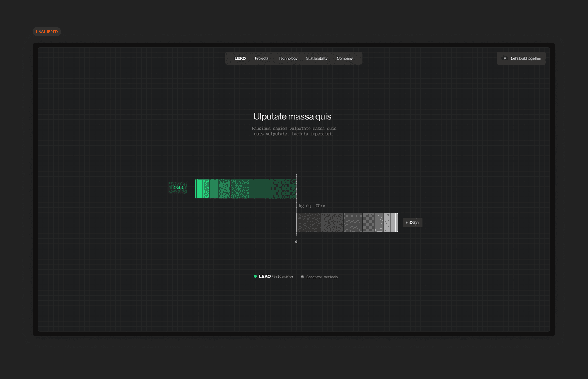Click the Performance legend text
588x379 pixels.
click(x=282, y=277)
